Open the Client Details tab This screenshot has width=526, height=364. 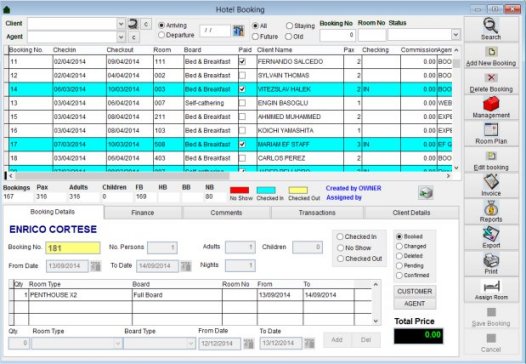point(411,213)
